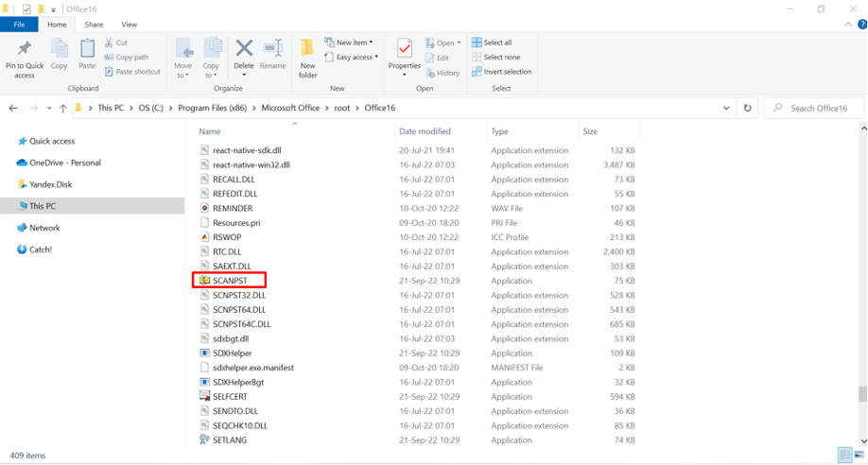Click the Search Office16 field
The image size is (868, 465).
814,108
